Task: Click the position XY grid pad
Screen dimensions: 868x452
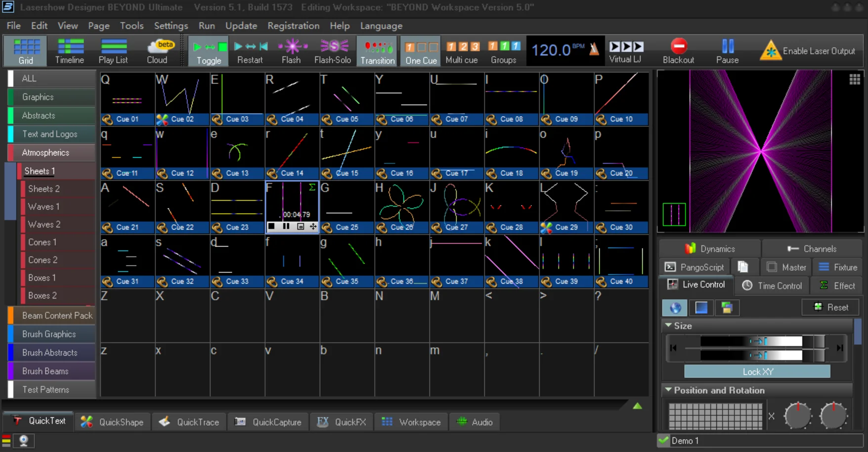Action: pyautogui.click(x=715, y=416)
